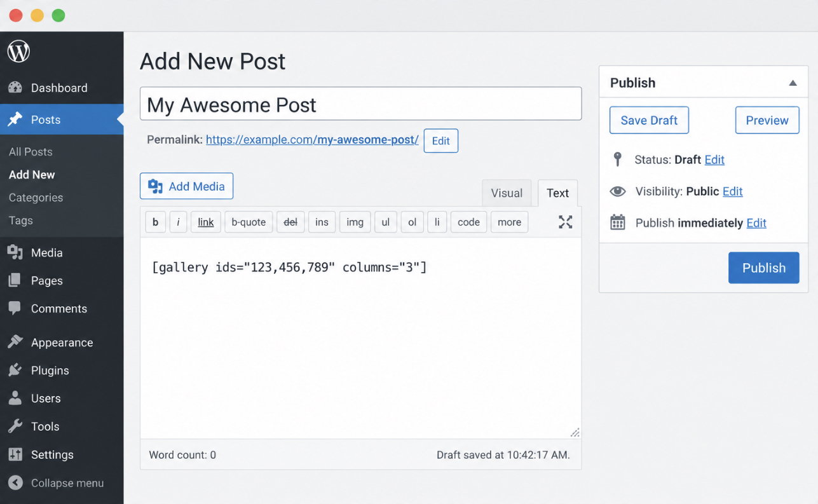
Task: Click the ul quicktag button
Action: [x=385, y=222]
